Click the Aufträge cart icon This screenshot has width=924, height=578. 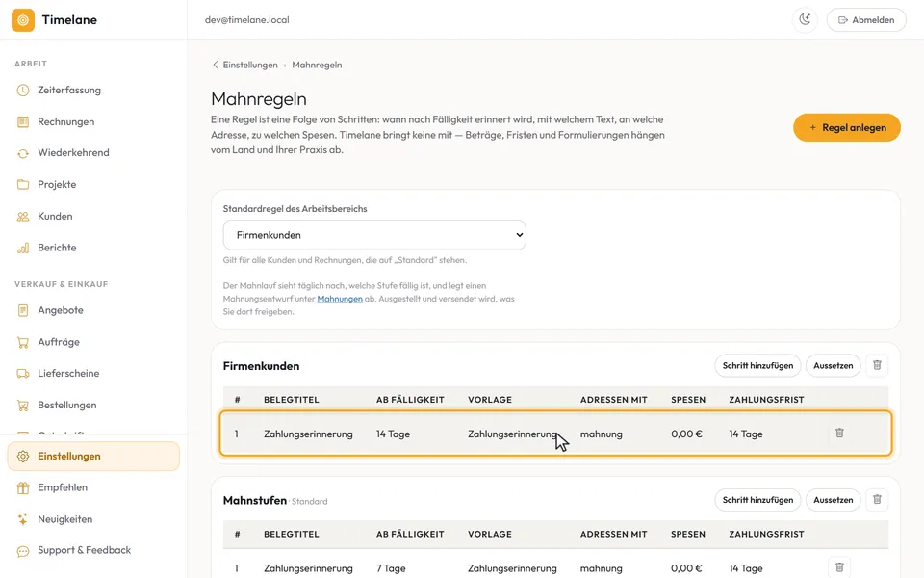click(x=23, y=342)
